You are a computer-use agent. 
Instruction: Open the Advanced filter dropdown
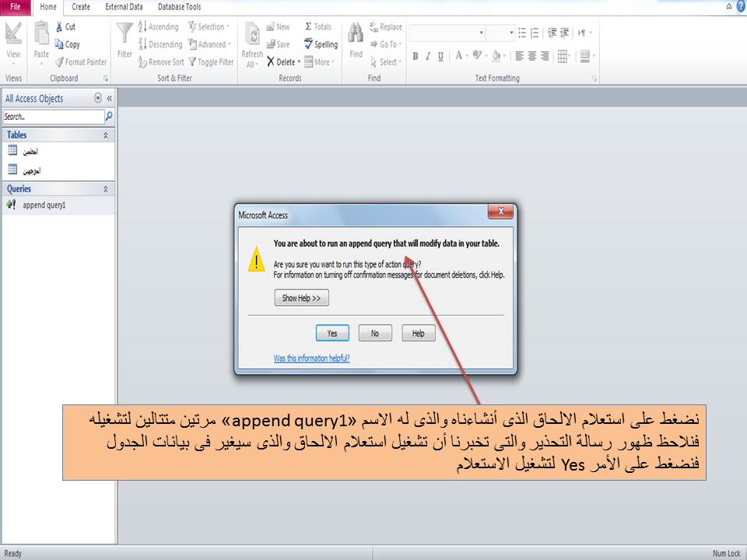tap(209, 44)
